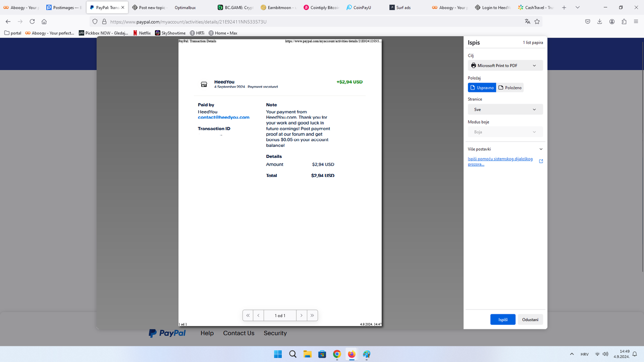
Task: Open Windows taskbar search
Action: click(293, 354)
